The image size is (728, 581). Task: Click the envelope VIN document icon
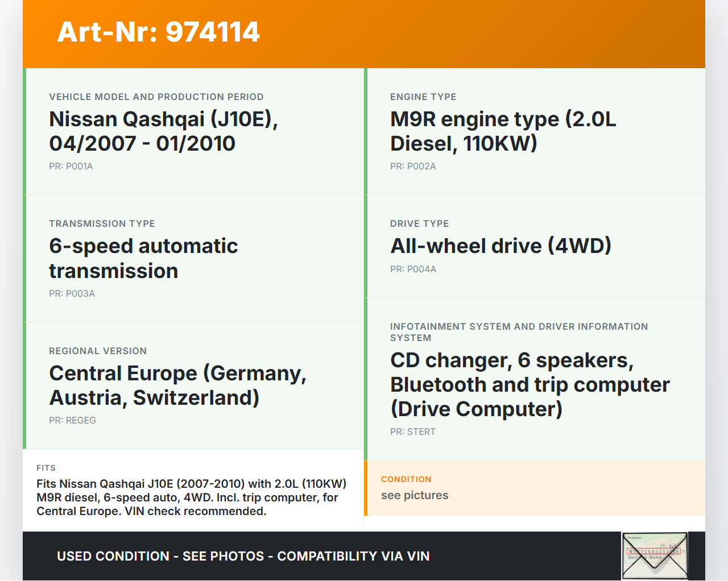coord(655,555)
